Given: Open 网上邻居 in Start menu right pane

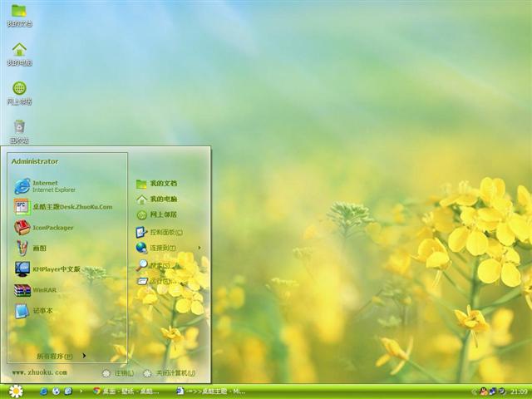Looking at the screenshot, I should (156, 214).
